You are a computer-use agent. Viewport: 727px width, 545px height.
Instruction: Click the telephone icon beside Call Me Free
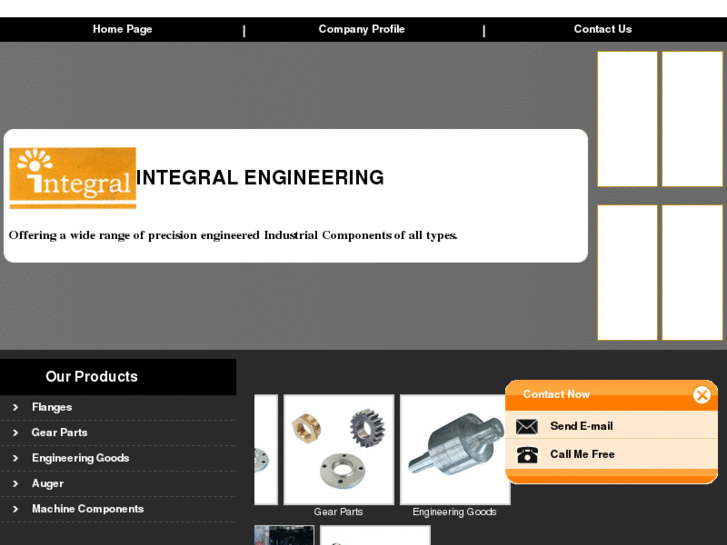527,455
